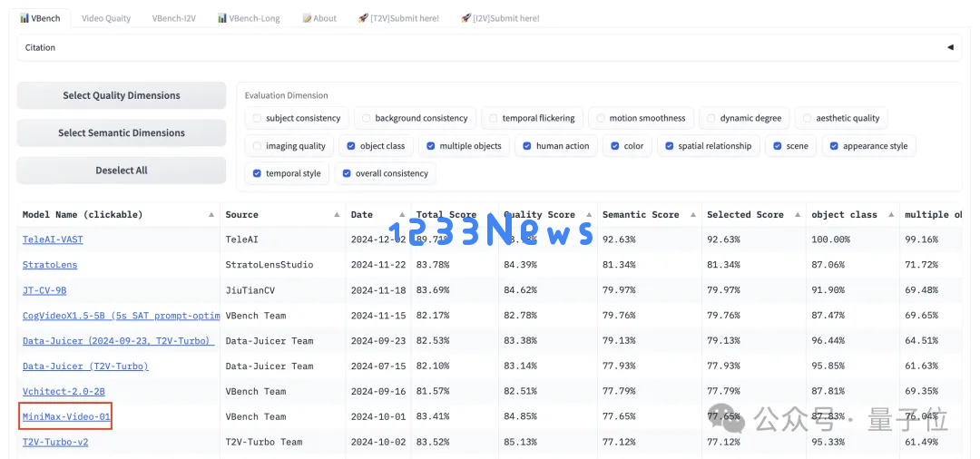
Task: Enable subject consistency checkbox
Action: pyautogui.click(x=257, y=118)
